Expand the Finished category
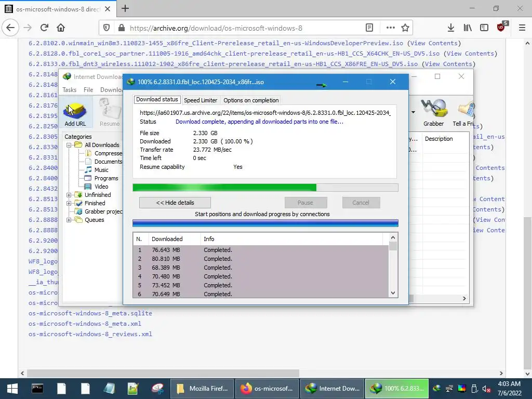 click(69, 203)
